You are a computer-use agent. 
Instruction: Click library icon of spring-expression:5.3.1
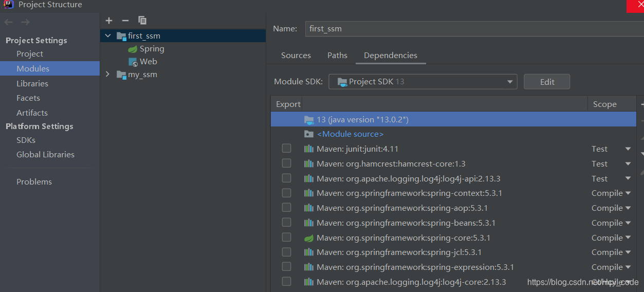point(309,267)
